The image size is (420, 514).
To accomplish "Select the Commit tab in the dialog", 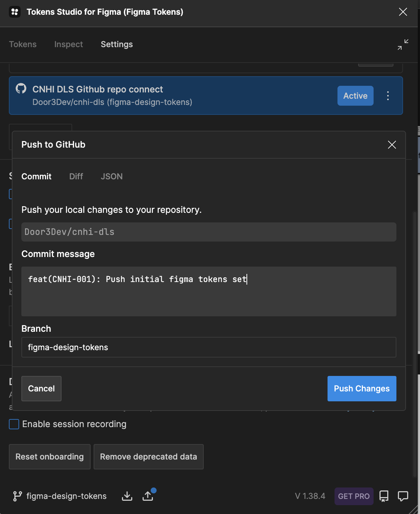I will tap(36, 176).
